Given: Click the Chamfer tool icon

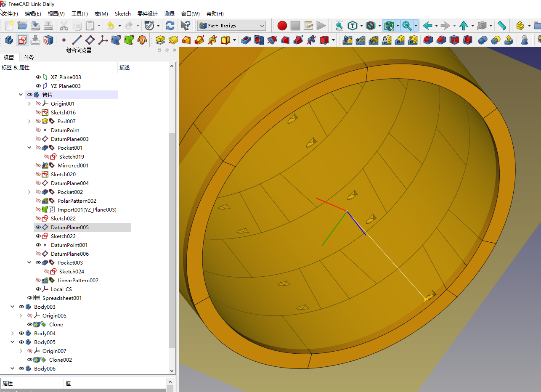Looking at the screenshot, I should pos(441,40).
